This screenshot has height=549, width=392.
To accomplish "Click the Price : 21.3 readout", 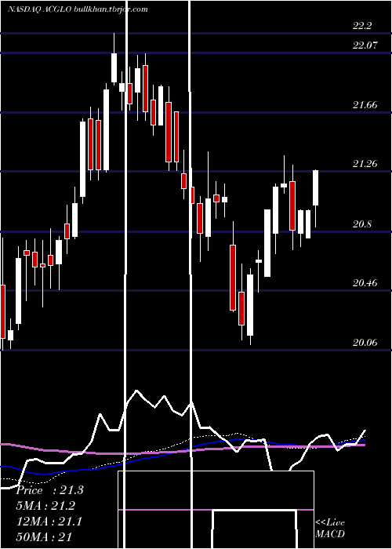I will [50, 490].
